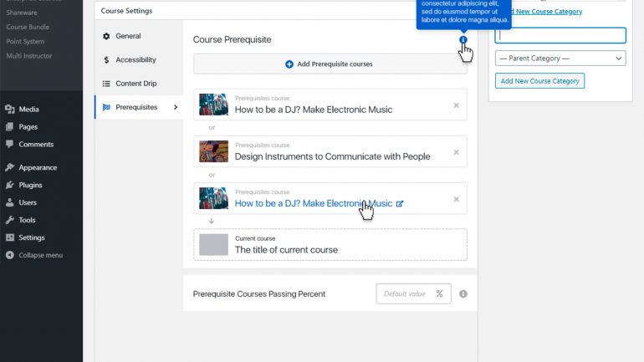Open the Parent Category dropdown
Screen dimensions: 644x362
point(560,59)
